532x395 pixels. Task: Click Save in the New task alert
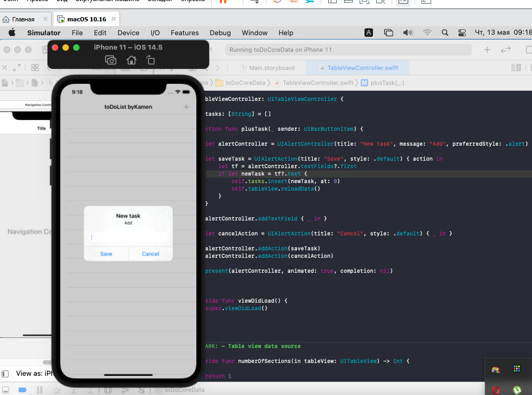click(x=106, y=254)
